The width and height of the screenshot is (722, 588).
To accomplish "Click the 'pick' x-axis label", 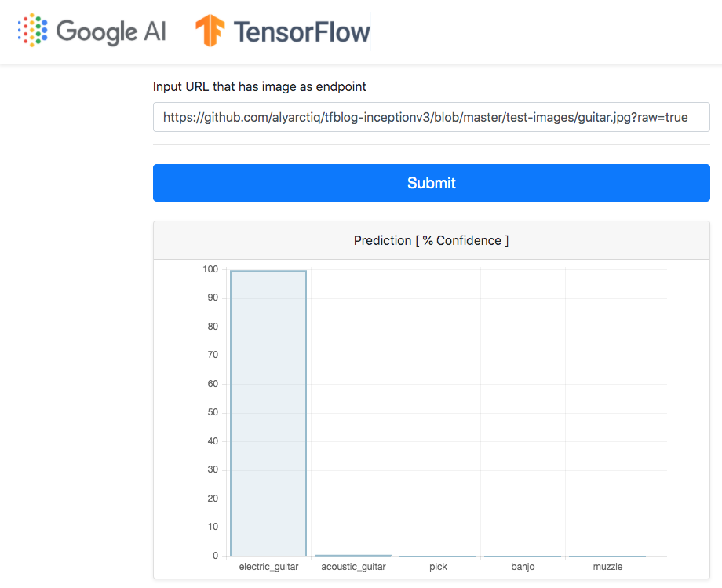I will coord(438,567).
